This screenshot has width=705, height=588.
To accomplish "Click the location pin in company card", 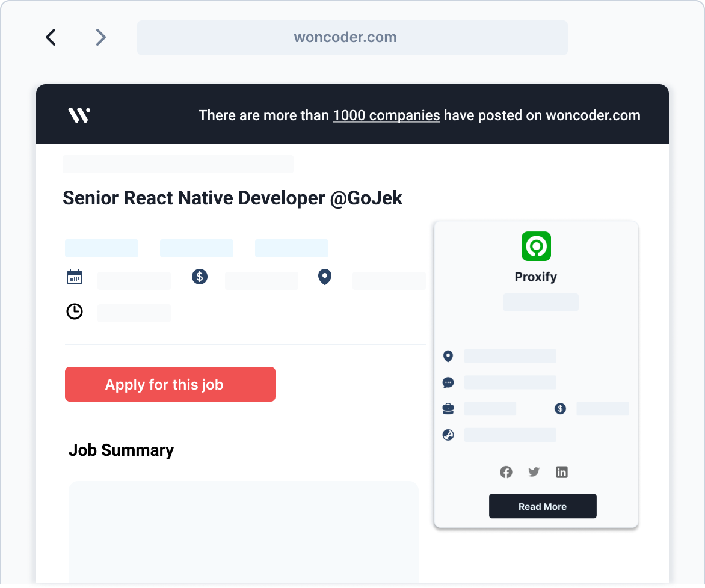I will [x=448, y=356].
